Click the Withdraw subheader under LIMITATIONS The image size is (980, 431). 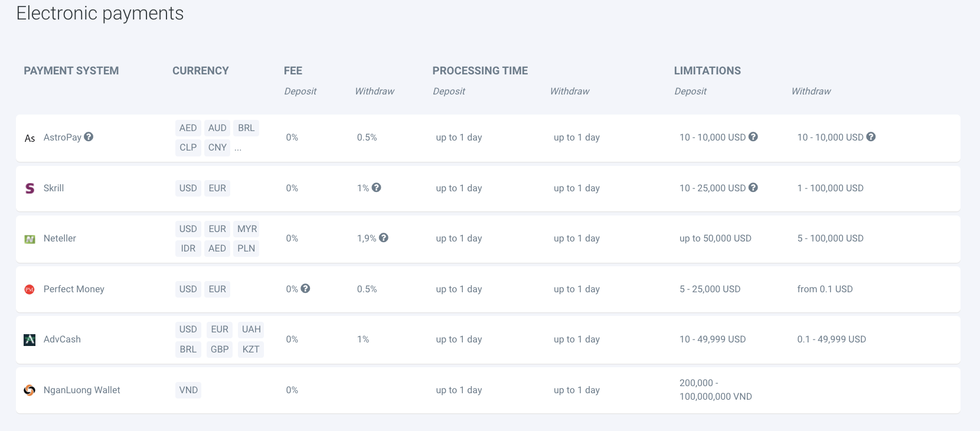click(811, 92)
